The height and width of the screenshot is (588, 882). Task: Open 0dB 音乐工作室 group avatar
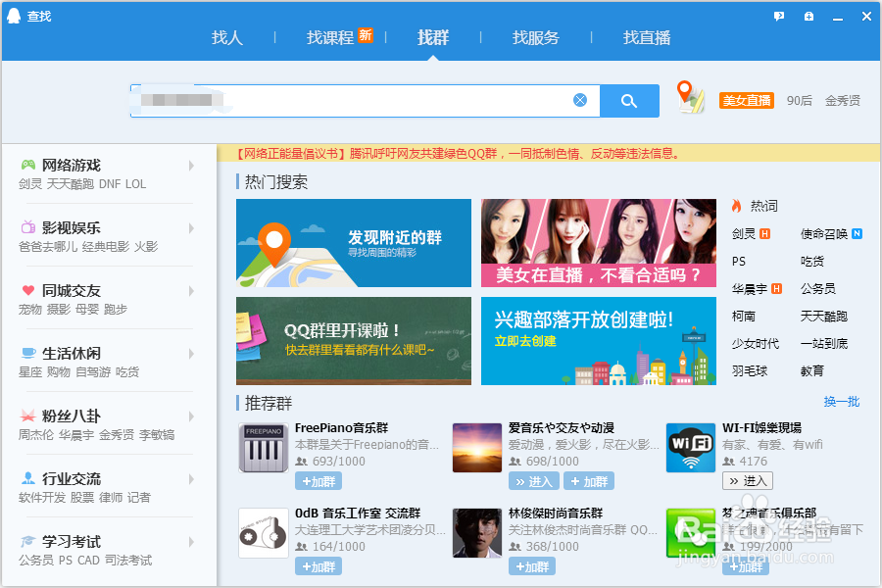pos(264,533)
